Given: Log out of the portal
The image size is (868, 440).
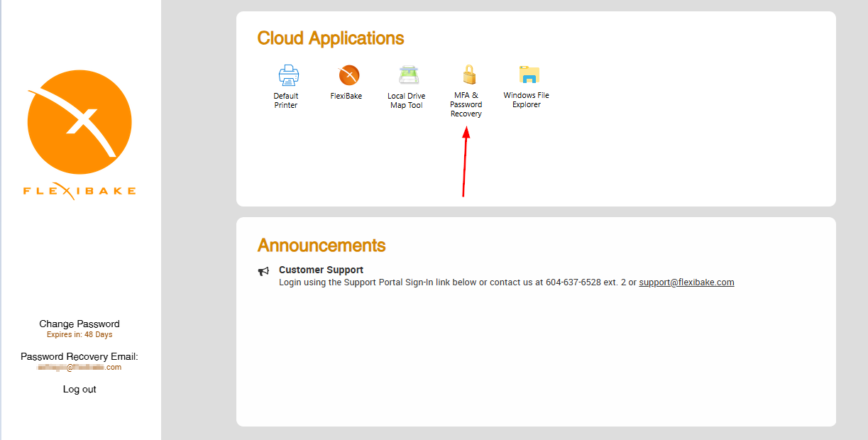Looking at the screenshot, I should click(x=79, y=389).
